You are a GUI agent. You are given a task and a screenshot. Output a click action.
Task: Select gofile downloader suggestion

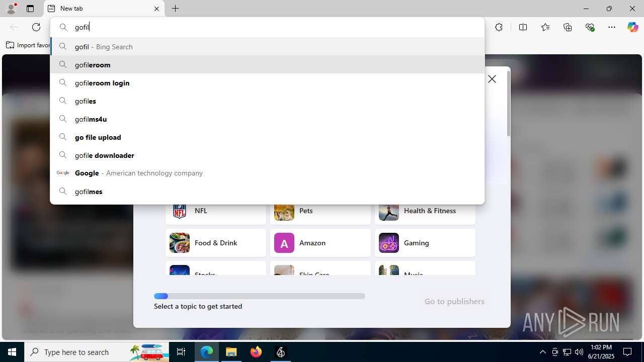[x=267, y=155]
